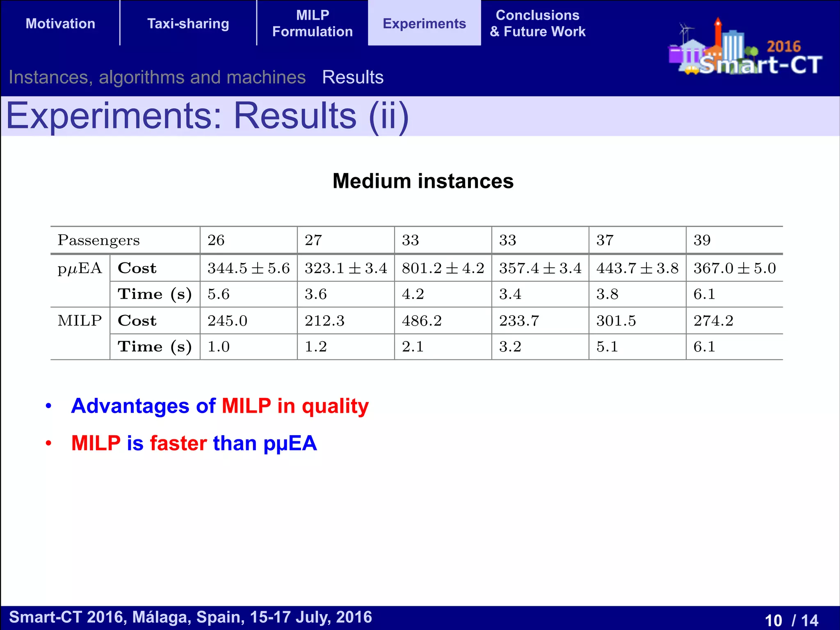Click the 367.0 ± 5.0 cost value
The image size is (840, 630).
pos(735,268)
